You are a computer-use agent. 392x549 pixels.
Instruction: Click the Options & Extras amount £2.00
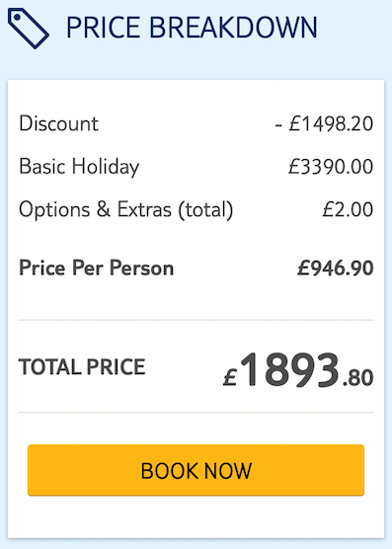click(x=348, y=209)
